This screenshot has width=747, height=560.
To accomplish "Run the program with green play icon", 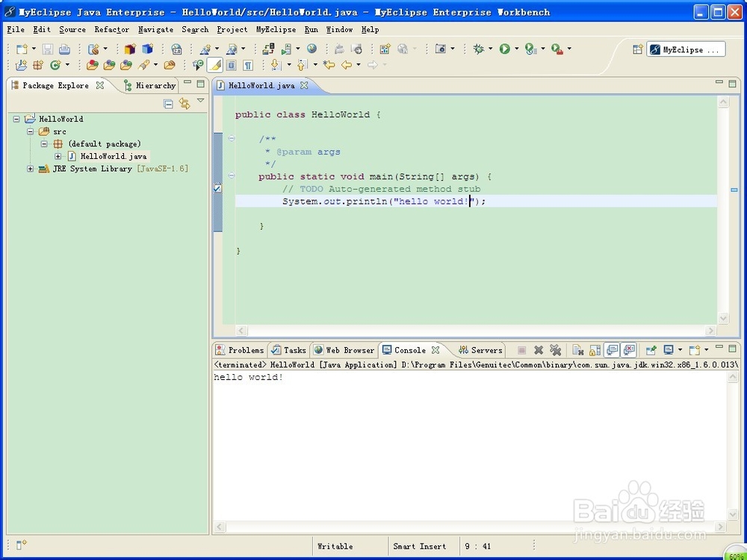I will pos(504,49).
